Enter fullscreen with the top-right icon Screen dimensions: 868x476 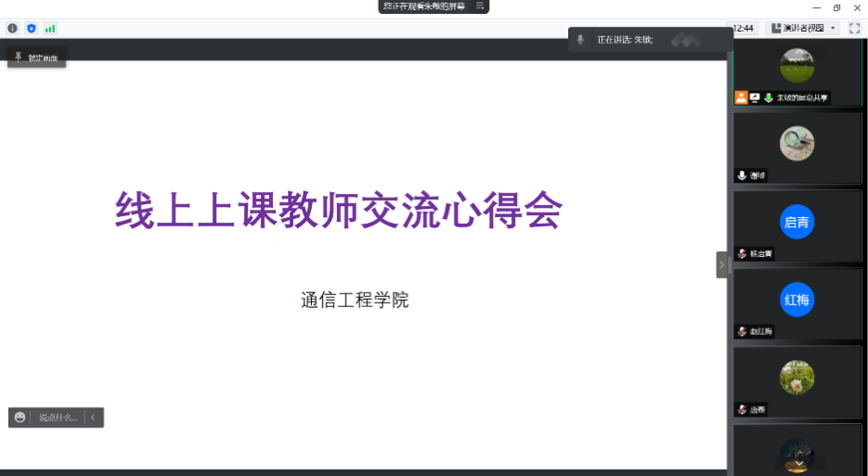point(854,29)
